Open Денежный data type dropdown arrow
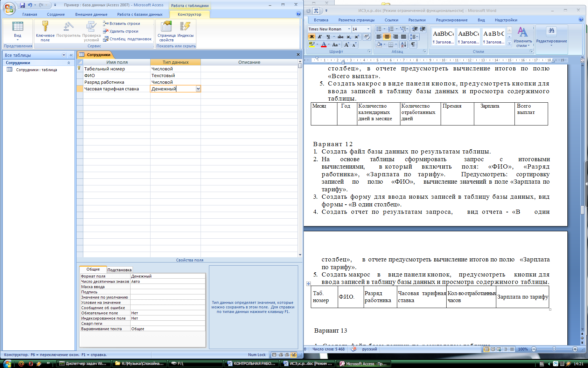Viewport: 588px width, 368px height. click(x=198, y=89)
